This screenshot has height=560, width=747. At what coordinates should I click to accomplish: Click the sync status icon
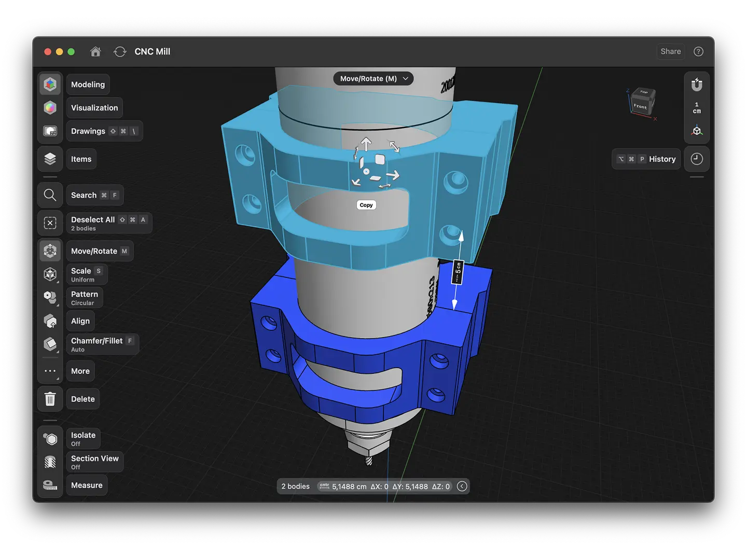[120, 51]
